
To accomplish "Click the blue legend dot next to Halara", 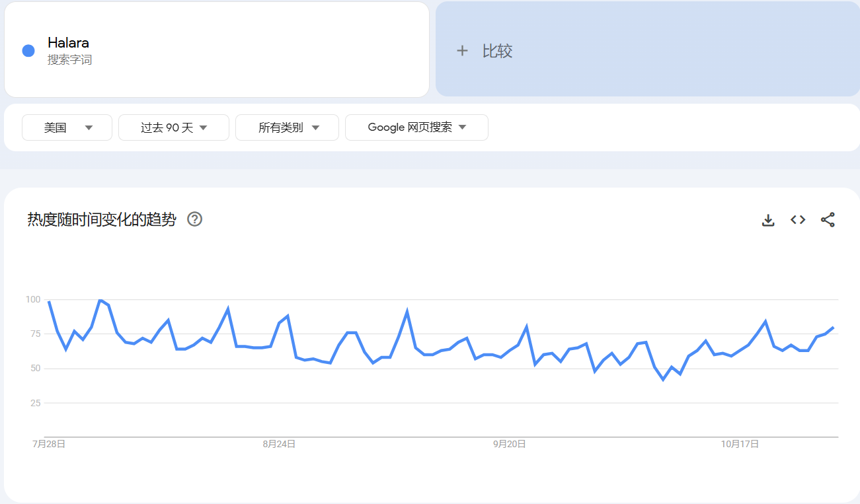I will [x=27, y=50].
